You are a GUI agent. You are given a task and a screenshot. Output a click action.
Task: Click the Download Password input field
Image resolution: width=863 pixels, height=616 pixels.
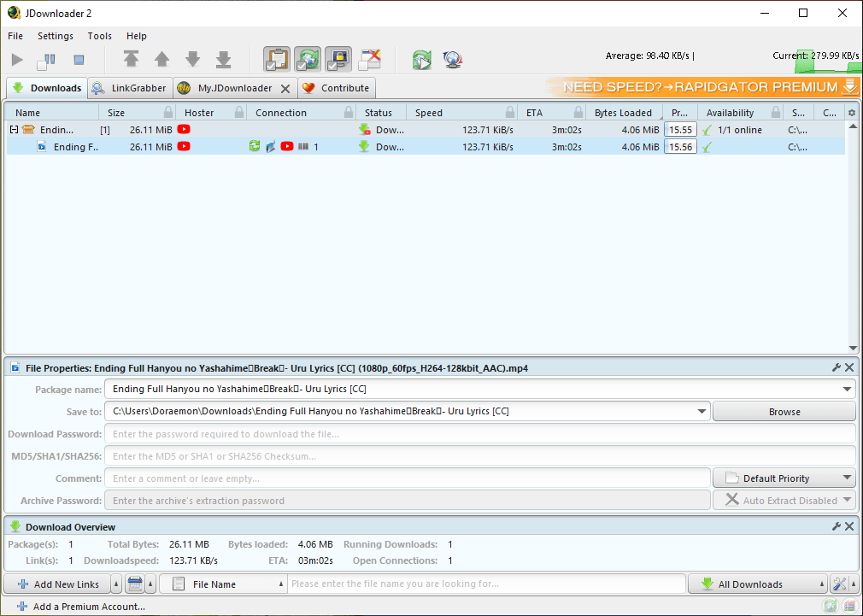[427, 433]
